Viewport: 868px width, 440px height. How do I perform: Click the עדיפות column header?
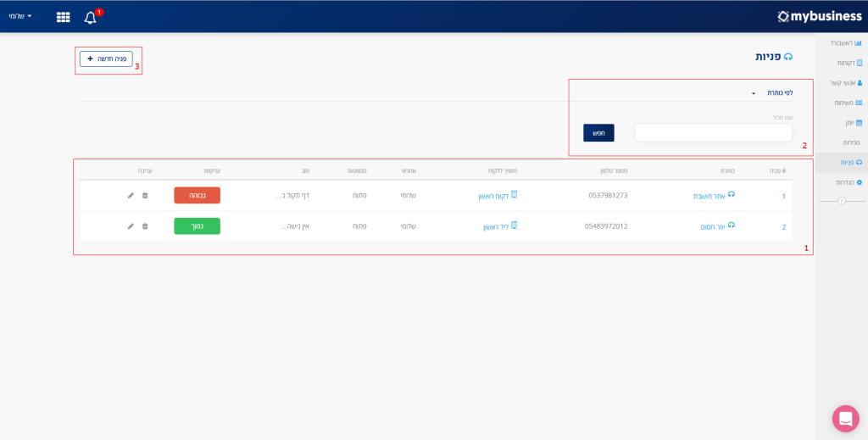pyautogui.click(x=210, y=171)
